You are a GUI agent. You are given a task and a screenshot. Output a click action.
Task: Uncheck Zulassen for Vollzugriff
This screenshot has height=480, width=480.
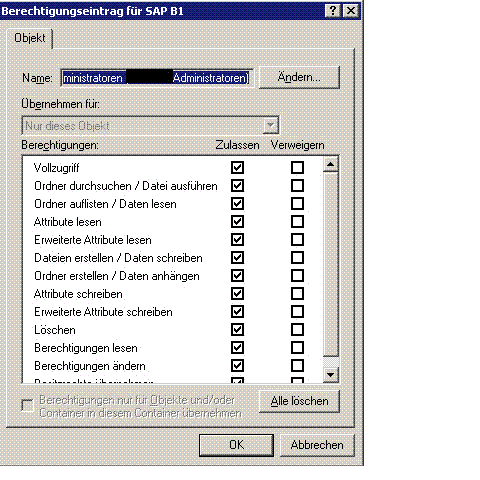pos(237,167)
